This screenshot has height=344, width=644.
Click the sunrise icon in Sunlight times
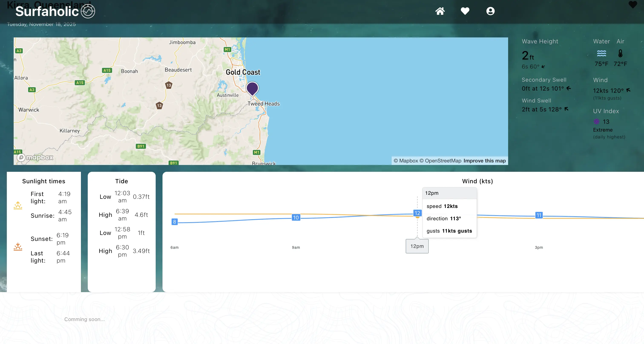(x=18, y=205)
